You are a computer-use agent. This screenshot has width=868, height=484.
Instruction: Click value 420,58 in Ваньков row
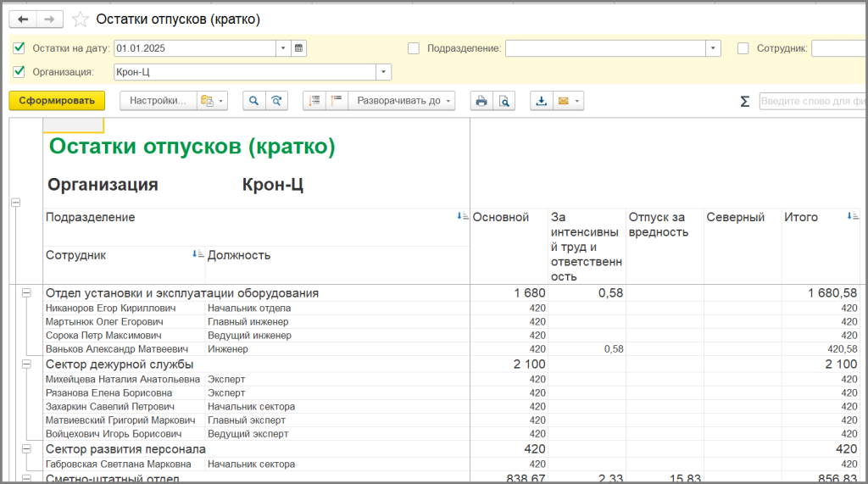coord(842,349)
